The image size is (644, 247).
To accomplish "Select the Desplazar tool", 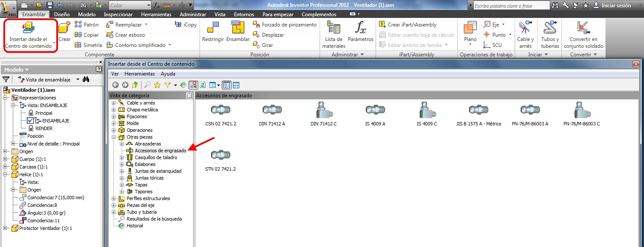I will (268, 35).
